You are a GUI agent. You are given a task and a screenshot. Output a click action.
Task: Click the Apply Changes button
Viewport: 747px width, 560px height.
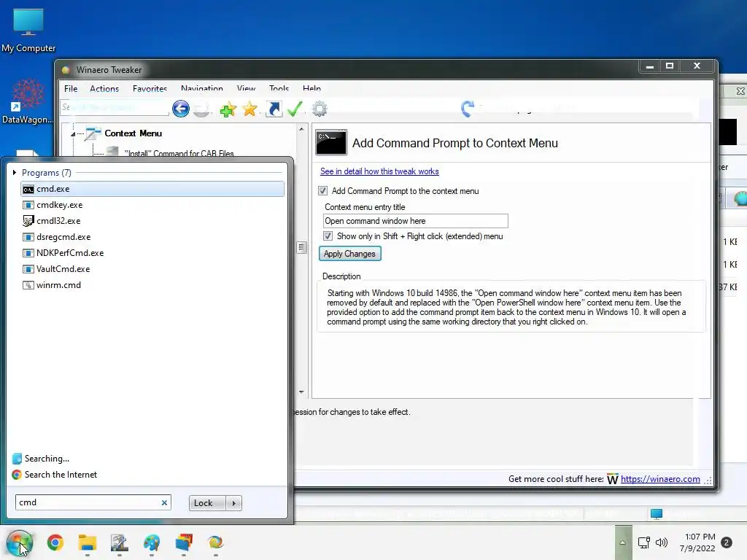click(x=349, y=254)
